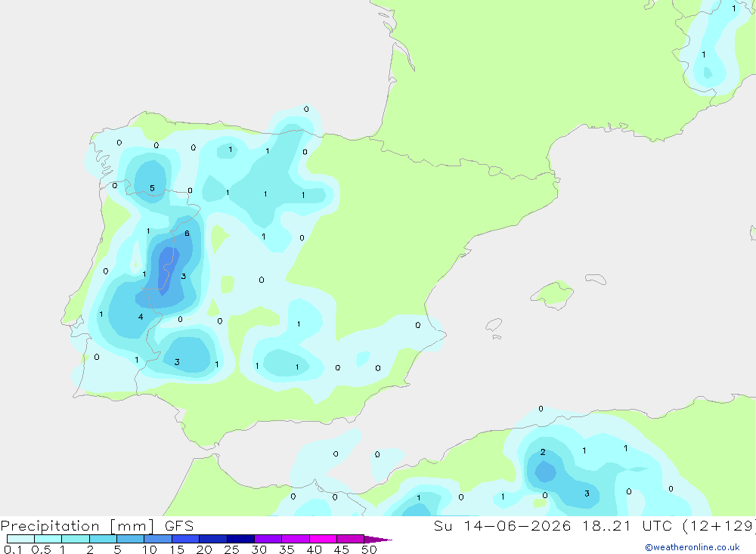Click the '45' legend scale label
Image resolution: width=756 pixels, height=554 pixels.
click(x=342, y=549)
